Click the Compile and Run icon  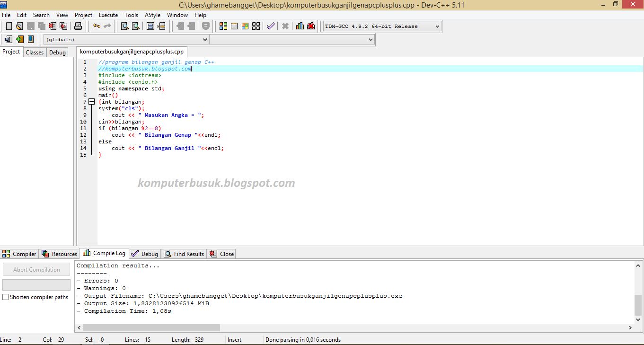pos(245,26)
